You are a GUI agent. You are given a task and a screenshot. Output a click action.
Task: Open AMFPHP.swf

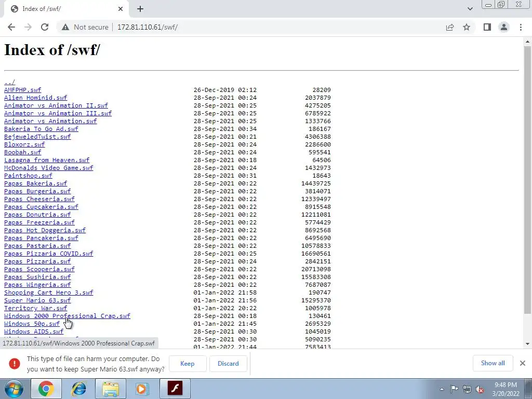[22, 90]
